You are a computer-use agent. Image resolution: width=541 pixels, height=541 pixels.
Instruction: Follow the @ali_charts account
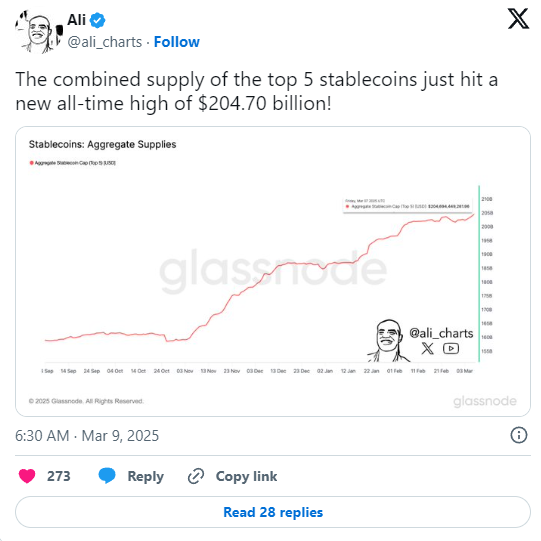tap(177, 42)
